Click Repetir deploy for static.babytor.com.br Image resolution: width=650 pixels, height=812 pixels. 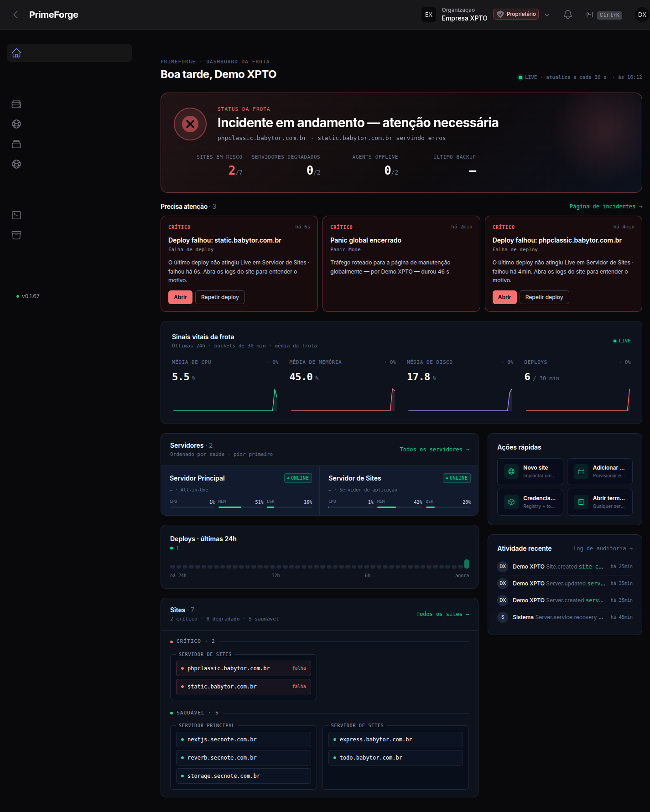pos(220,297)
